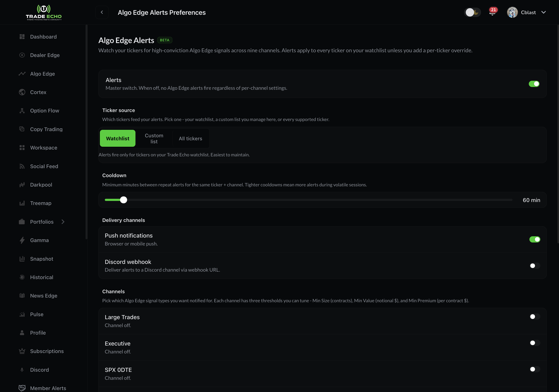Click the Profile person icon
The width and height of the screenshot is (559, 392).
click(x=22, y=333)
